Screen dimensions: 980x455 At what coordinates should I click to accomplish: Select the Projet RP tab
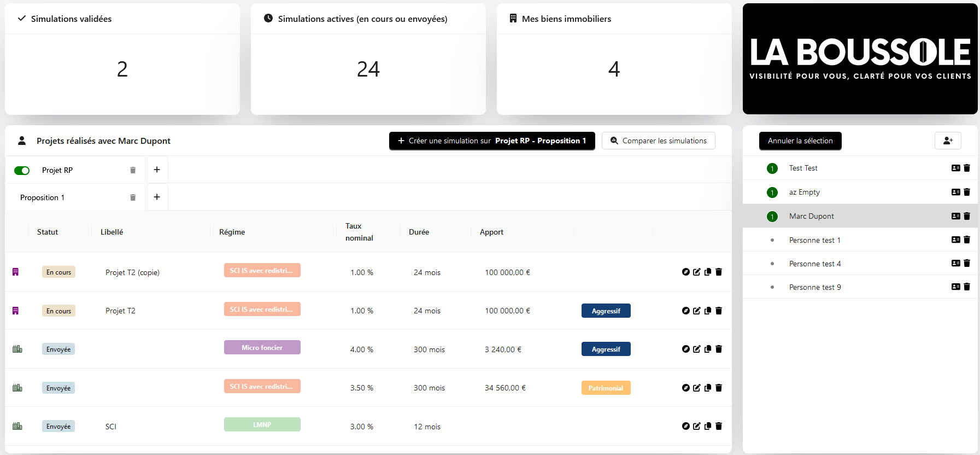(57, 170)
